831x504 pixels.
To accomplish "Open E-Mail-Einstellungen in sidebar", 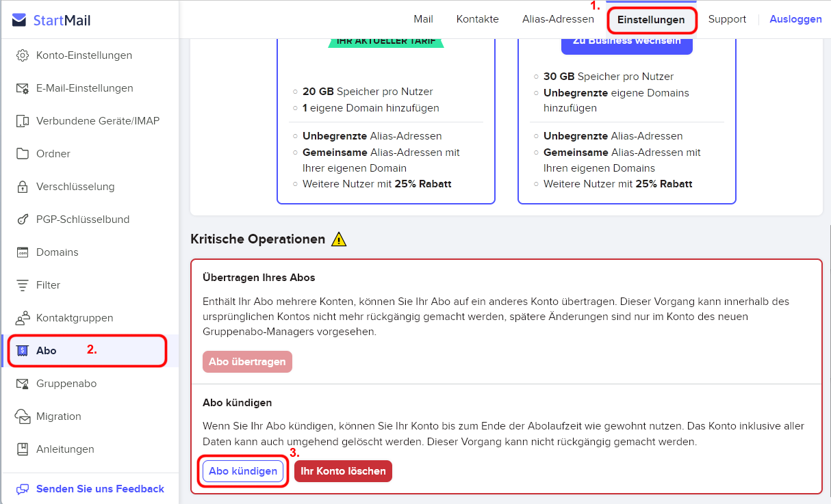I will [90, 88].
